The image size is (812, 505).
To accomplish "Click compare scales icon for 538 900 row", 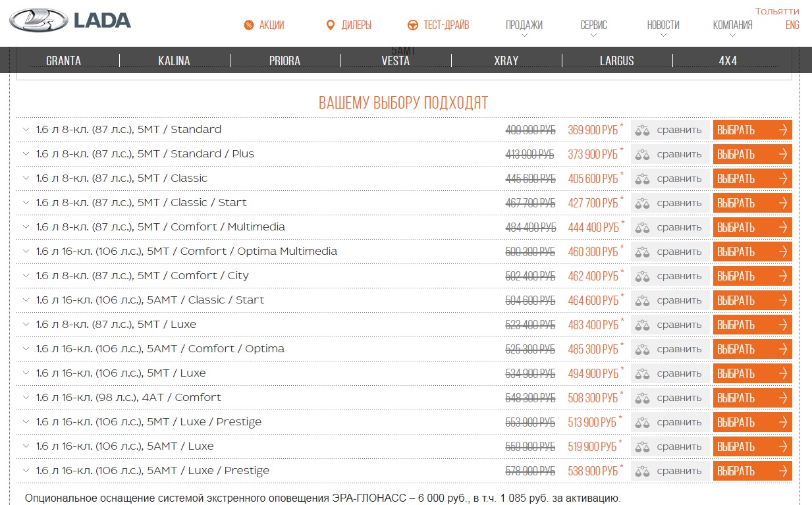I will pyautogui.click(x=643, y=471).
